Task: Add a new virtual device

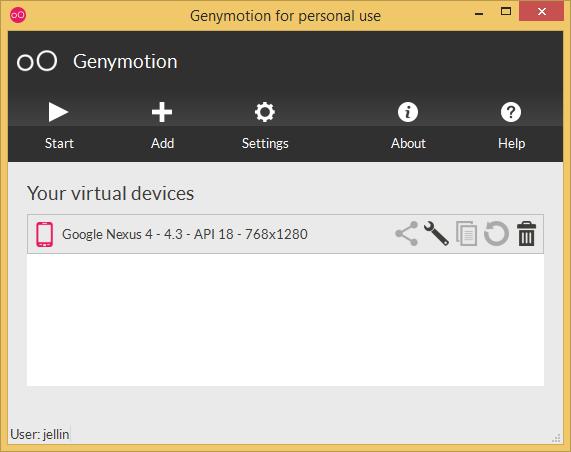Action: coord(162,126)
